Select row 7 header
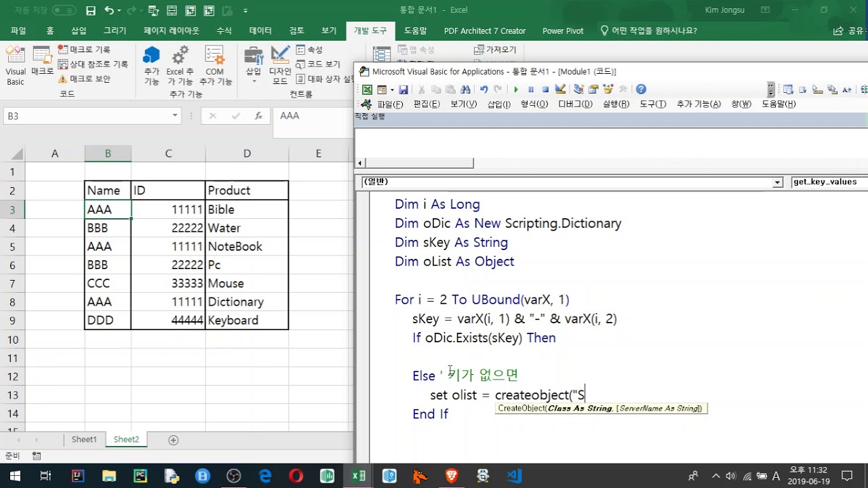Viewport: 868px width, 488px height. click(x=12, y=283)
